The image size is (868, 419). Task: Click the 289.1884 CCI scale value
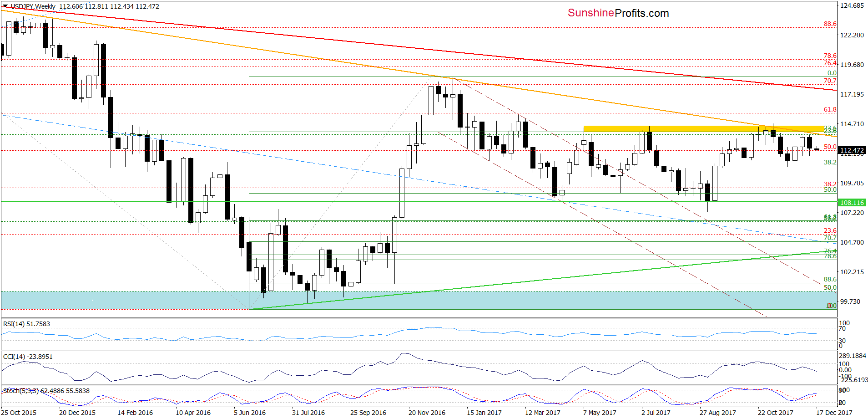pyautogui.click(x=853, y=356)
